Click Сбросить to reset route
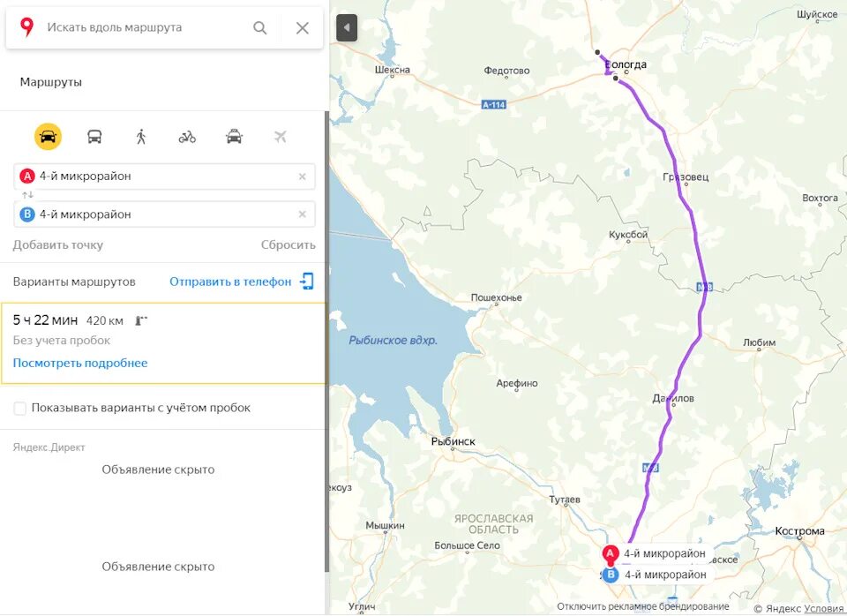Screen dimensions: 847x616 [x=288, y=244]
